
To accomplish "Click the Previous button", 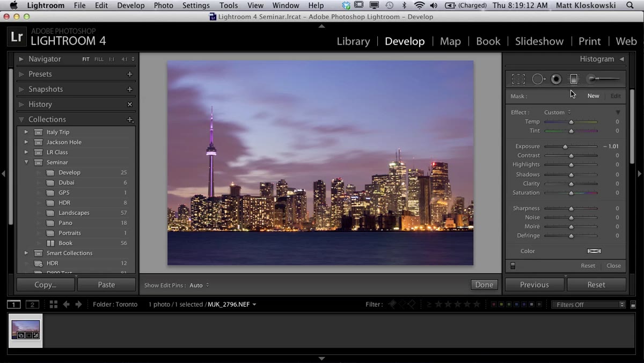I will tap(535, 285).
